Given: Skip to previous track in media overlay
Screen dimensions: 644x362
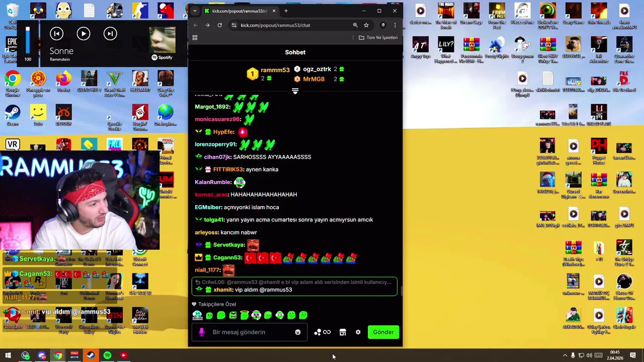Looking at the screenshot, I should tap(56, 34).
